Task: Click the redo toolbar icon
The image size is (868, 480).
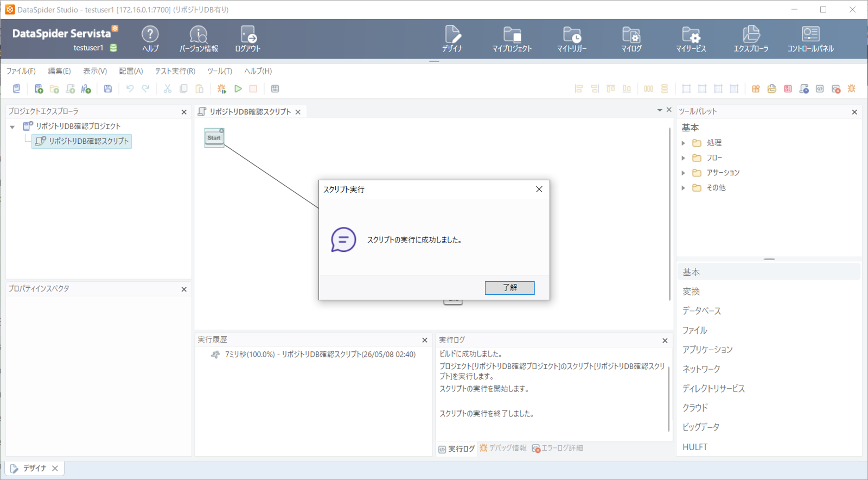Action: (x=145, y=89)
